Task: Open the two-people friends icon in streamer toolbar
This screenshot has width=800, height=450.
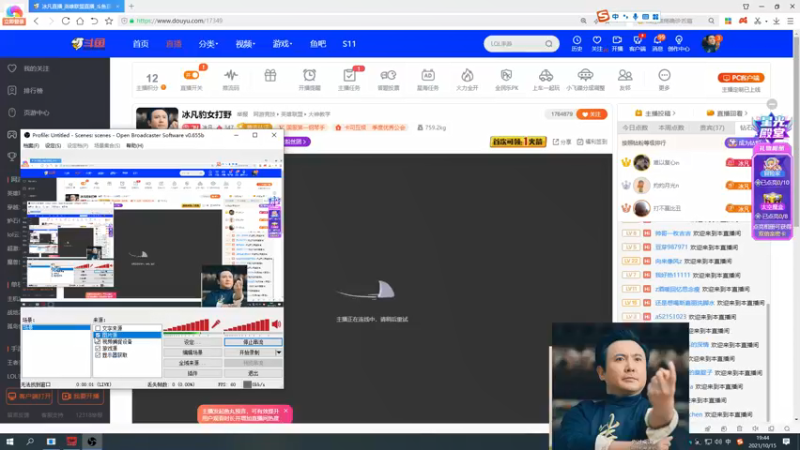Action: (625, 76)
